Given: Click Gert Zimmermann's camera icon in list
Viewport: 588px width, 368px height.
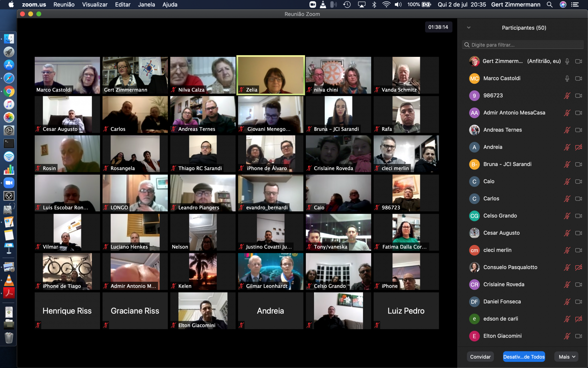Looking at the screenshot, I should tap(578, 61).
